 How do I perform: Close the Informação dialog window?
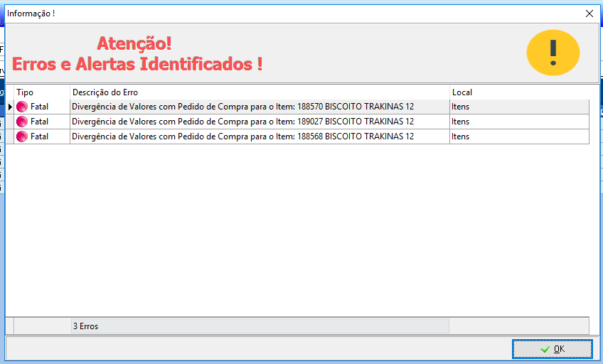pyautogui.click(x=589, y=14)
